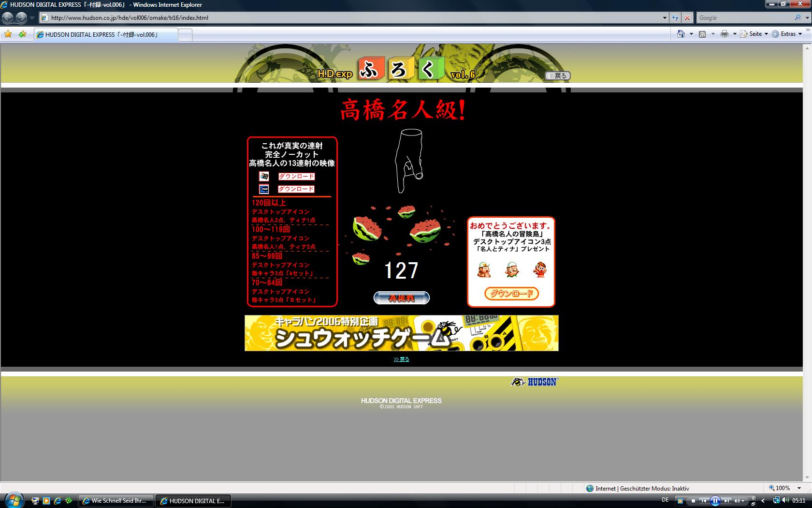Click the Refresh page icon
812x508 pixels.
coord(675,18)
